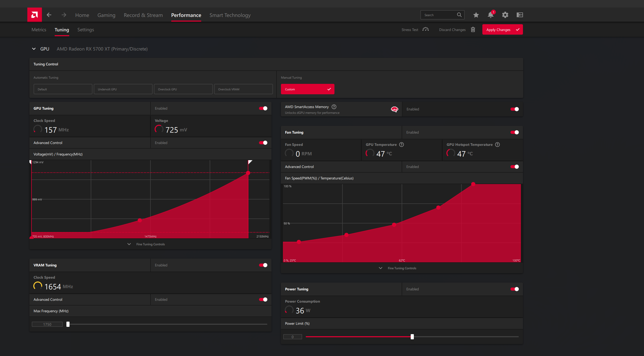The width and height of the screenshot is (644, 356).
Task: Click the Power Limit slider handle
Action: pos(412,337)
